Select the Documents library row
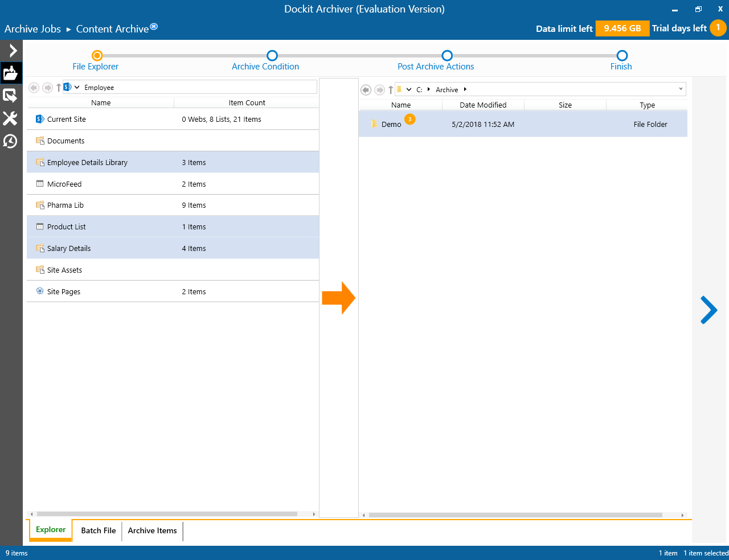Image resolution: width=729 pixels, height=560 pixels. click(101, 141)
